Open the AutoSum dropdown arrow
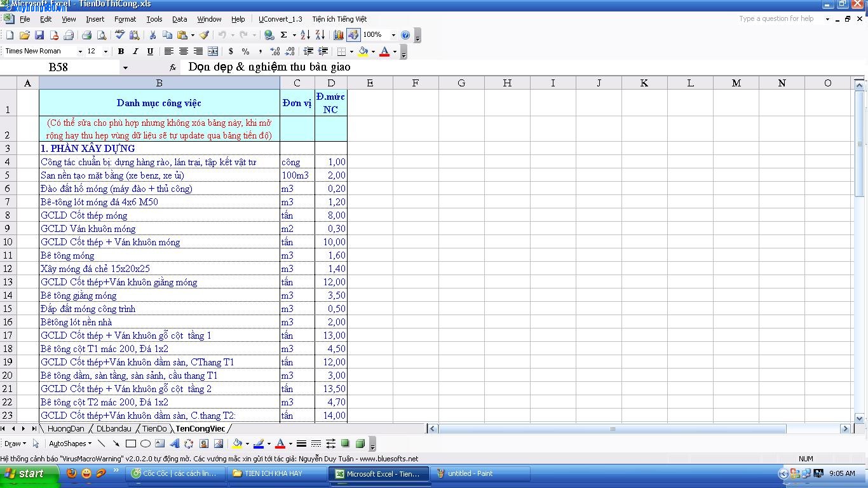Screen dimensions: 868x488 click(294, 35)
